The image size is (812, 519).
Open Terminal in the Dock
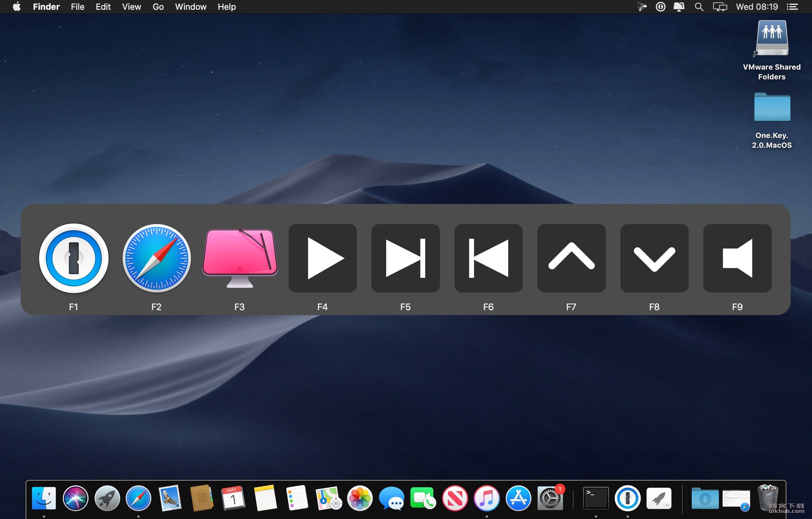596,498
